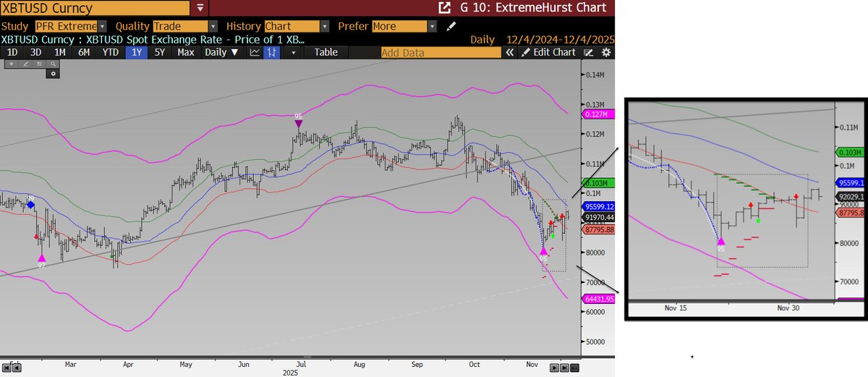Screen dimensions: 868x377
Task: Click the date range 12/4/2024-12/4/2025
Action: [x=561, y=40]
